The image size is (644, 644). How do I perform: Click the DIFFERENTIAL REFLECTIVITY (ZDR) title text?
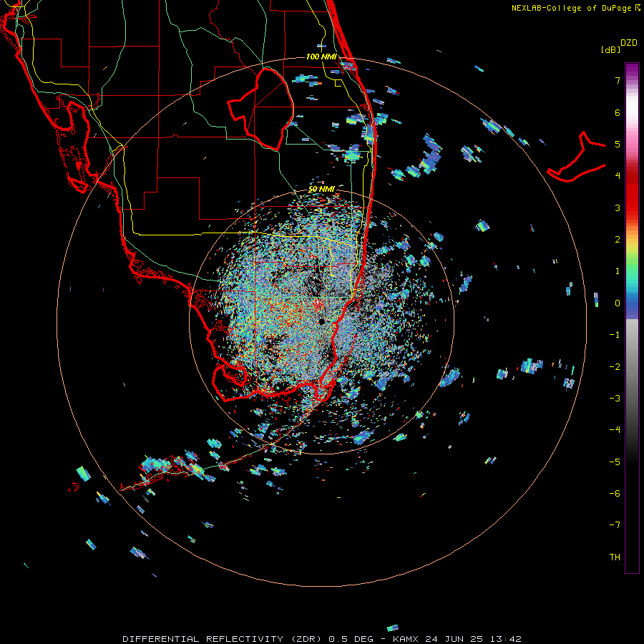[223, 639]
